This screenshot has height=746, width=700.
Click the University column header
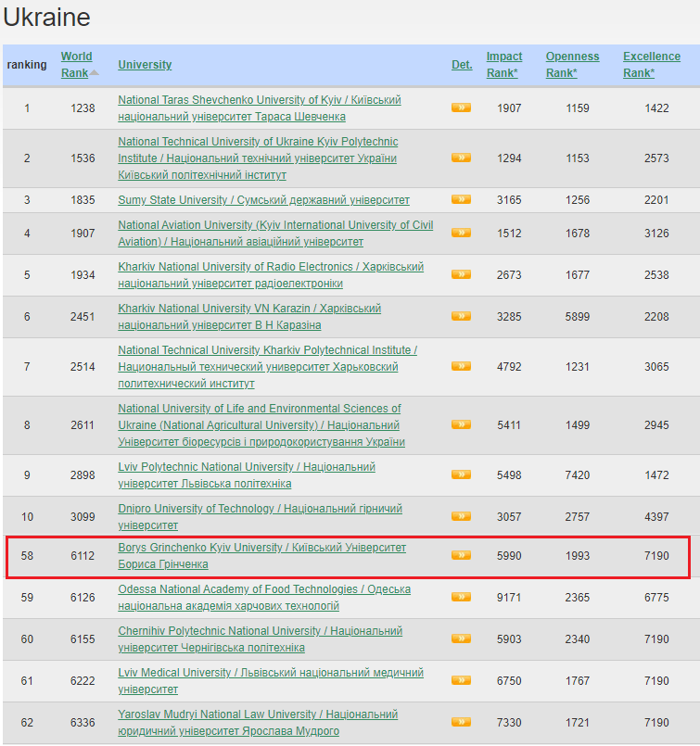[x=145, y=65]
